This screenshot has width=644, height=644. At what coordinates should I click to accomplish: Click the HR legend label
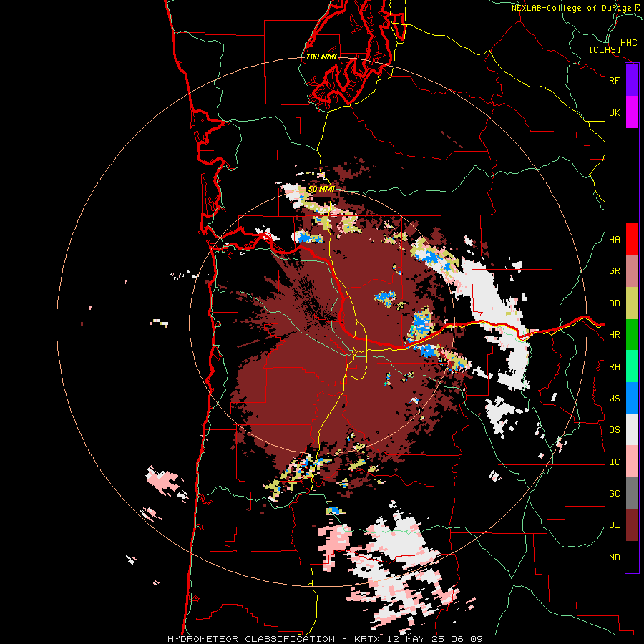[614, 335]
